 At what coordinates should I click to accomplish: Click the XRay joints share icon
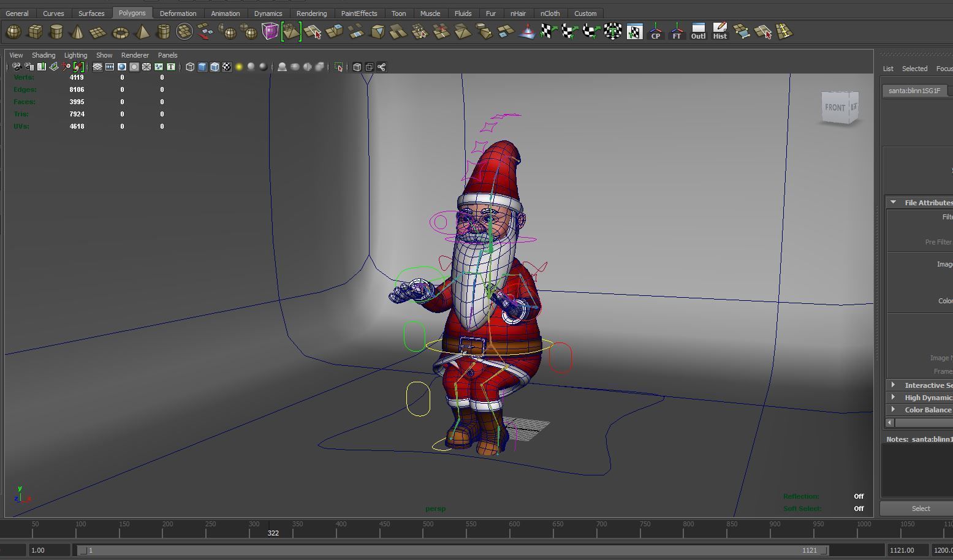point(382,67)
